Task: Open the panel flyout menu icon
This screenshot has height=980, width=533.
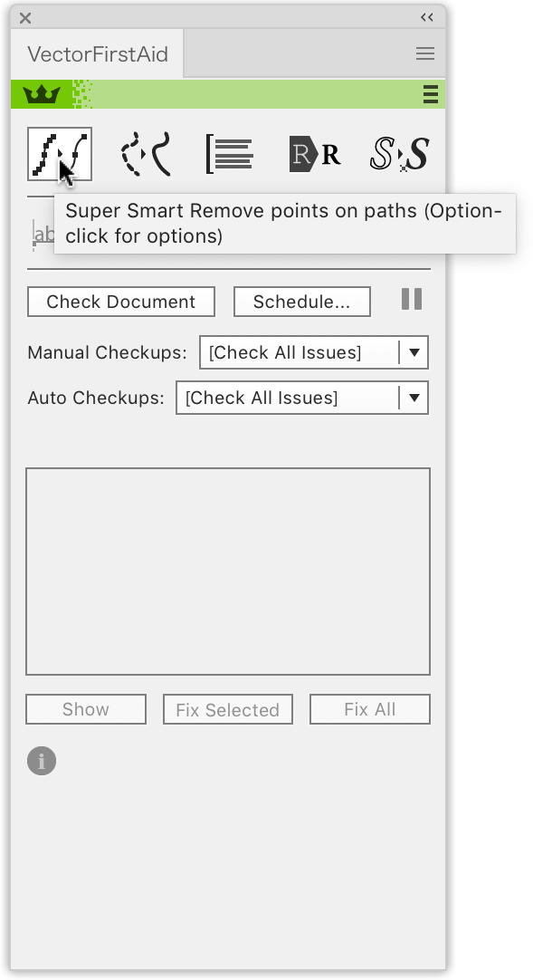Action: [x=425, y=53]
